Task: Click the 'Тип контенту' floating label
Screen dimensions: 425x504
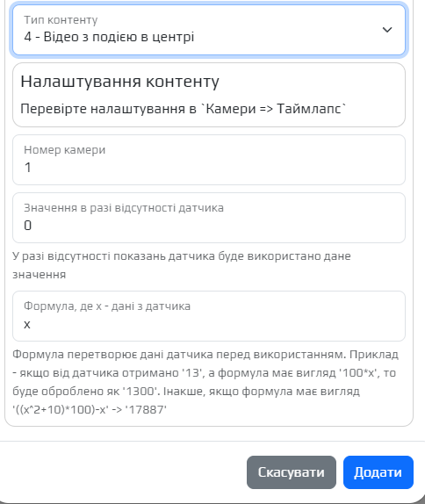Action: tap(61, 20)
